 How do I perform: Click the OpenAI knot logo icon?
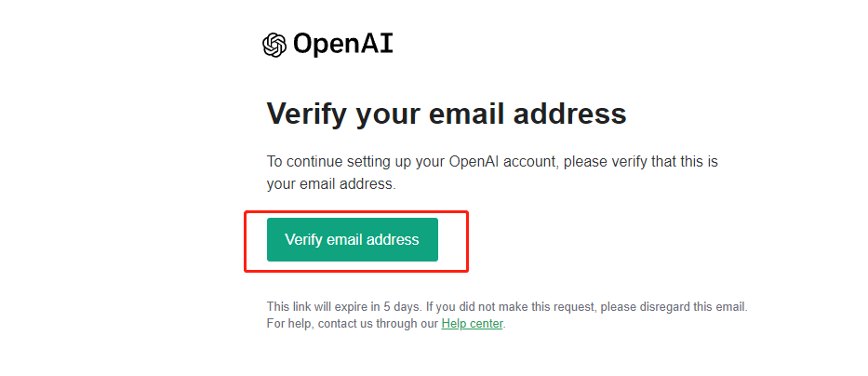click(274, 45)
